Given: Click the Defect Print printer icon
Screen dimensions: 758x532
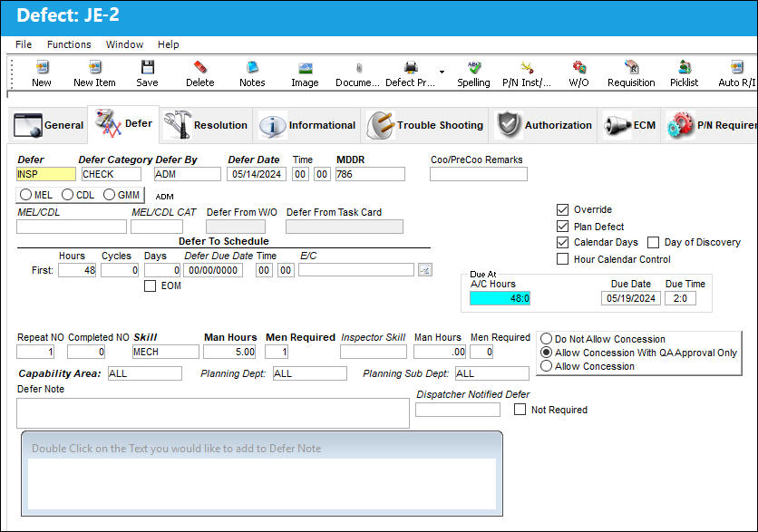Looking at the screenshot, I should 411,67.
